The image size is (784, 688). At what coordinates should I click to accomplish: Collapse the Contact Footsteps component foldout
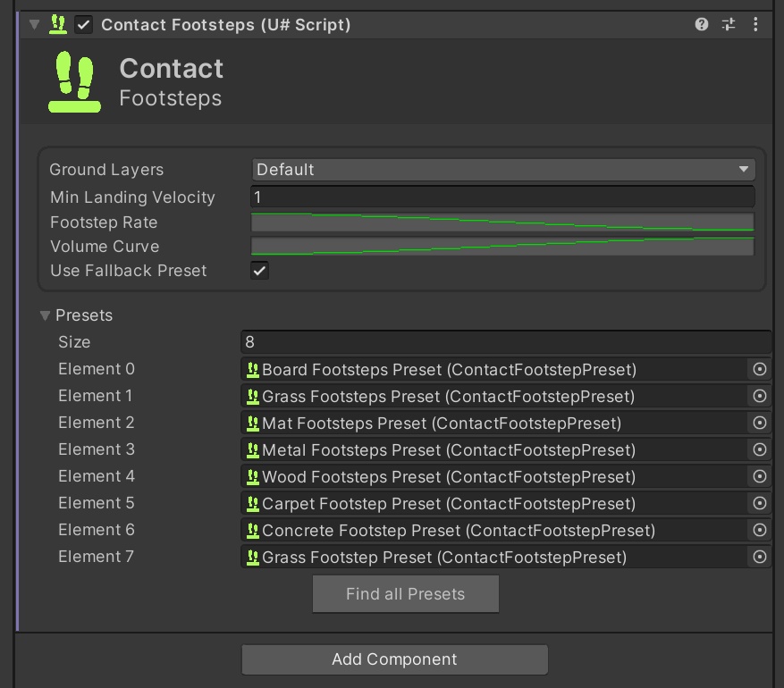pyautogui.click(x=34, y=24)
